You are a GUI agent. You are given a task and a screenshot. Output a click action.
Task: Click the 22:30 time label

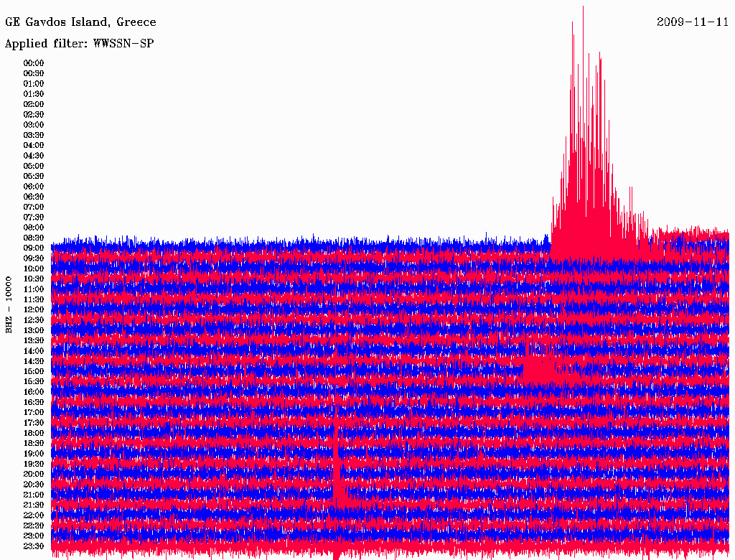(34, 526)
